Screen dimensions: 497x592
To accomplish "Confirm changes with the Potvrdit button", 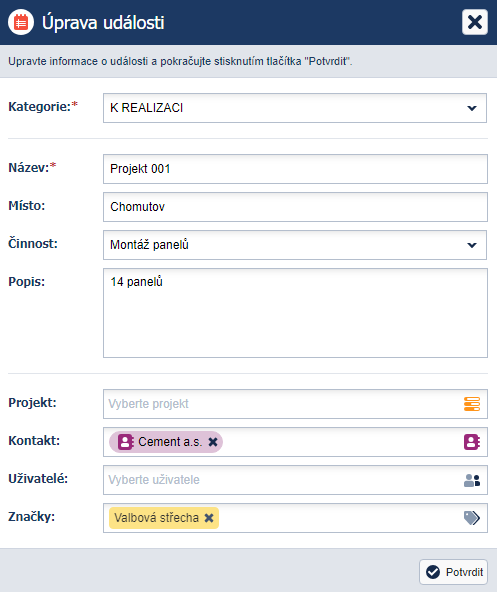I will (x=453, y=572).
